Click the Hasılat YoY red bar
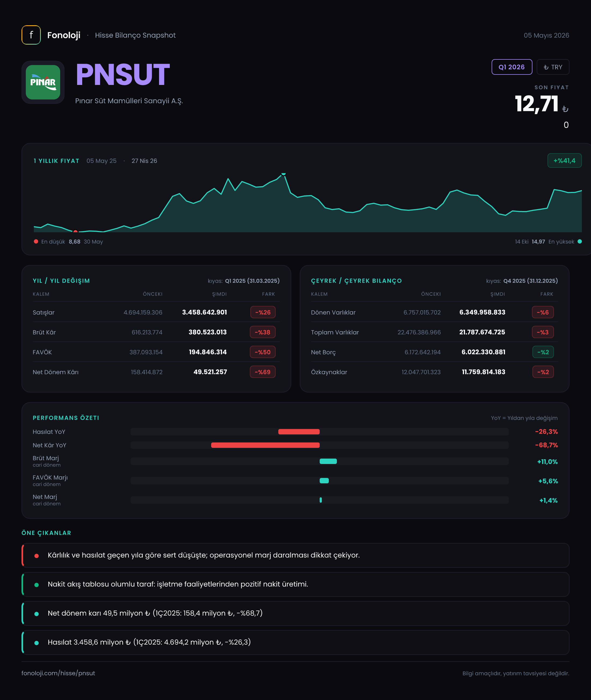 click(x=299, y=432)
